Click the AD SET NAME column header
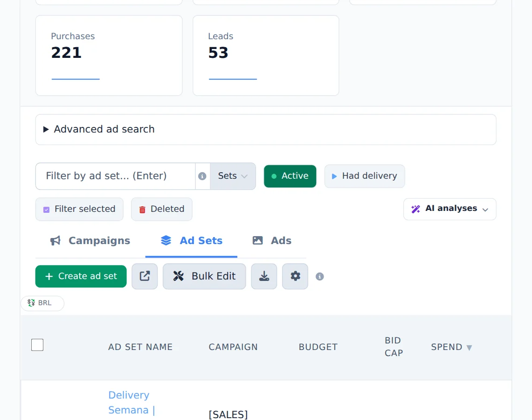 [140, 347]
